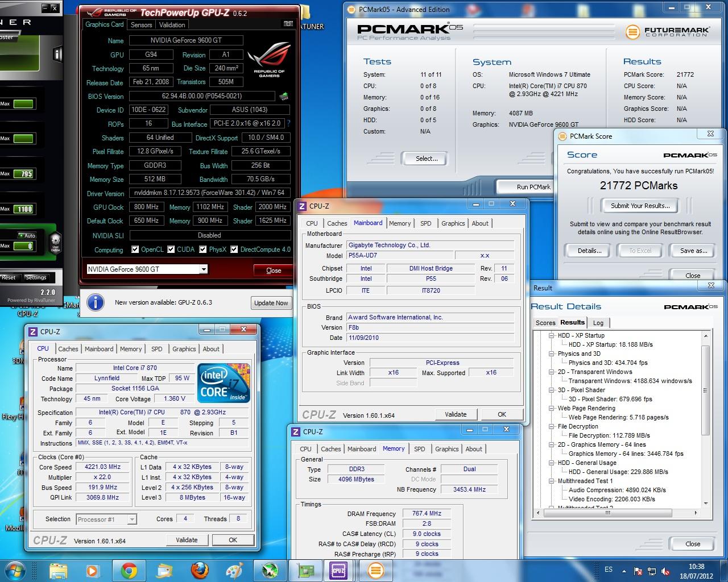Screen dimensions: 728x582
Task: Click the Intel Core i7 logo in CPU-Z
Action: (224, 383)
